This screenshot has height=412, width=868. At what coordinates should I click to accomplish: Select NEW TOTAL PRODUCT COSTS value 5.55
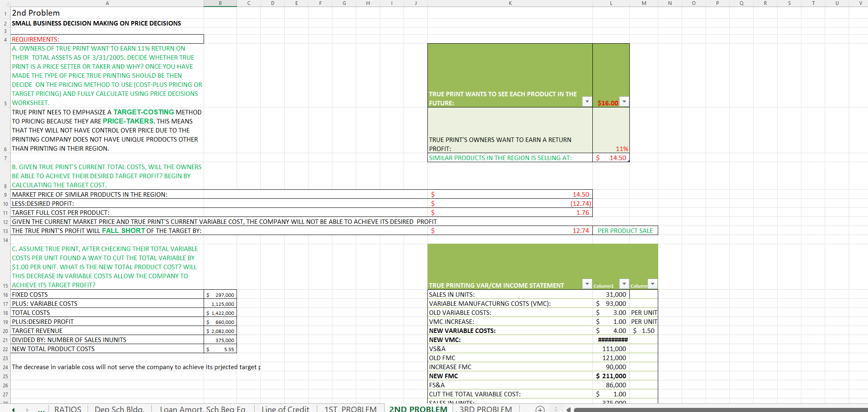click(x=220, y=349)
